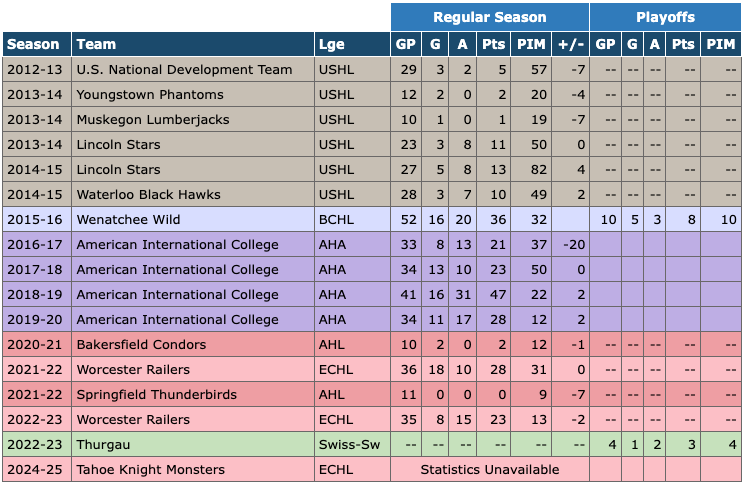Click the Lge column header

tap(330, 44)
